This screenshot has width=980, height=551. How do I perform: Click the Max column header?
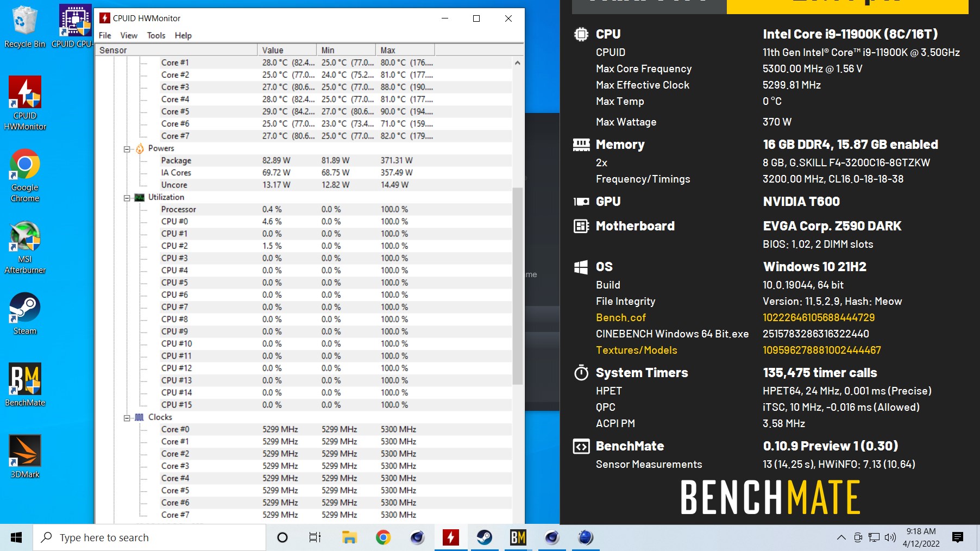(405, 50)
